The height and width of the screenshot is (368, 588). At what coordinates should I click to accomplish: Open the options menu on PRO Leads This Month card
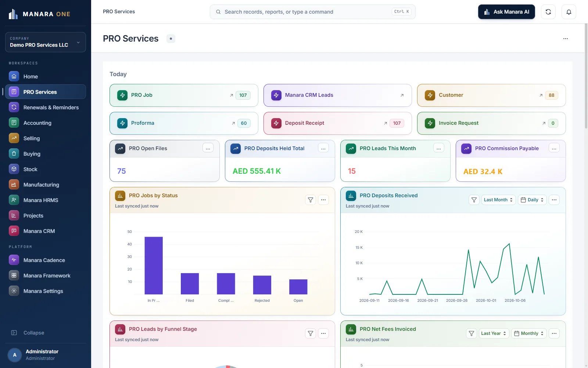point(439,148)
